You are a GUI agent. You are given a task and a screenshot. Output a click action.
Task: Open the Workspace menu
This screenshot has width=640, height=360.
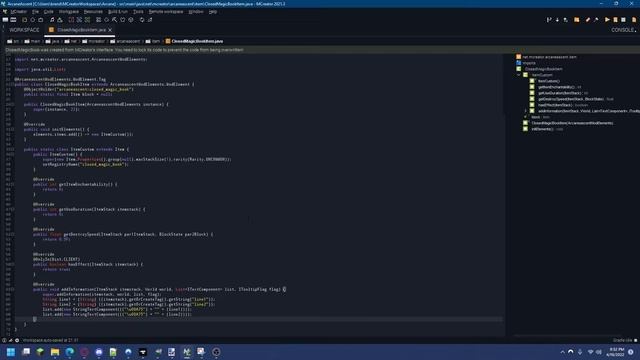69,12
